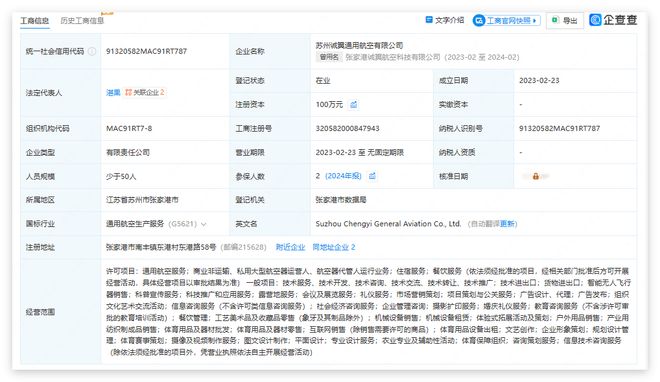Image resolution: width=660 pixels, height=382 pixels.
Task: Click the 曾用名 tag
Action: [x=329, y=57]
